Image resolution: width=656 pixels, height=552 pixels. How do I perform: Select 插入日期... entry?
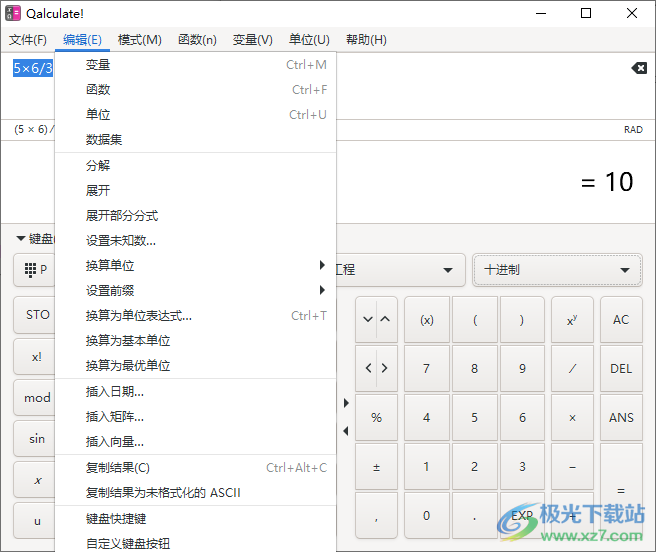[196, 391]
